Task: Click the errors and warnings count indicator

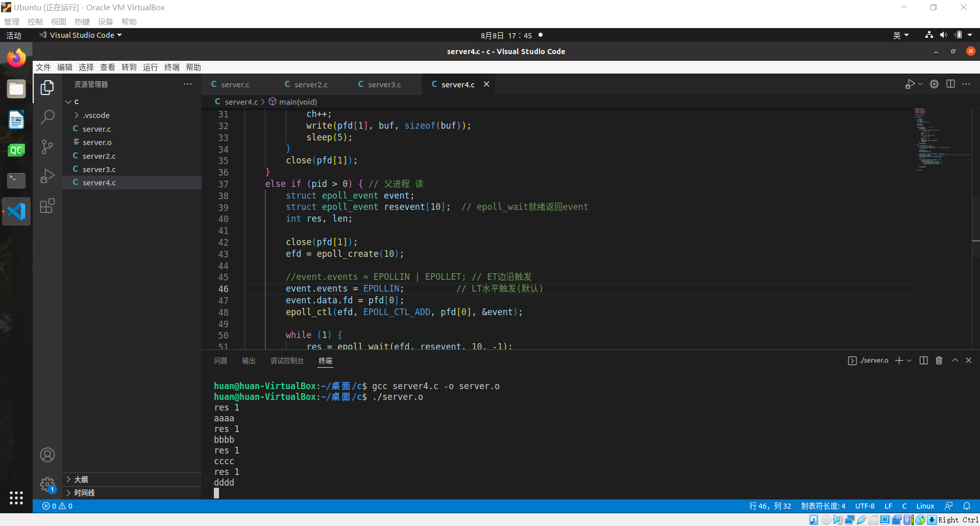Action: click(x=57, y=506)
